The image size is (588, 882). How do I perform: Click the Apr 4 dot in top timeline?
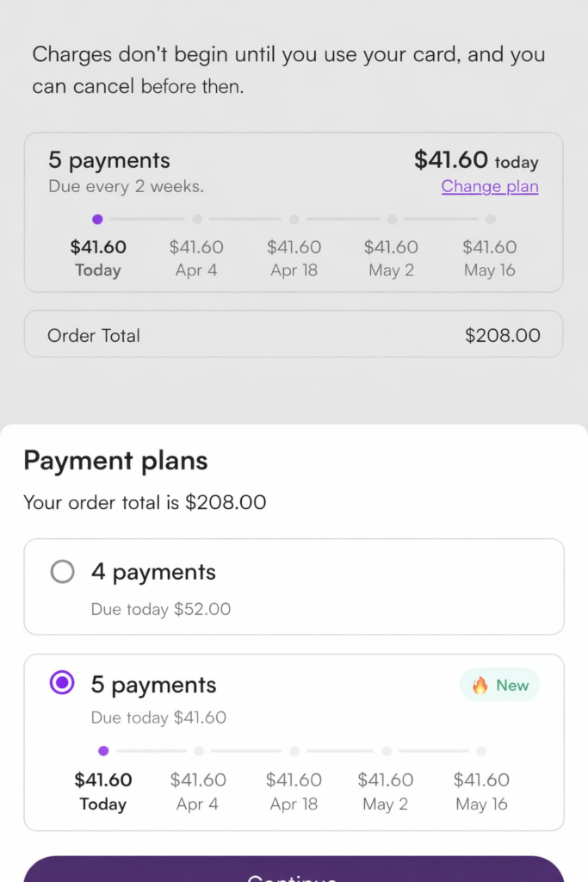click(197, 220)
